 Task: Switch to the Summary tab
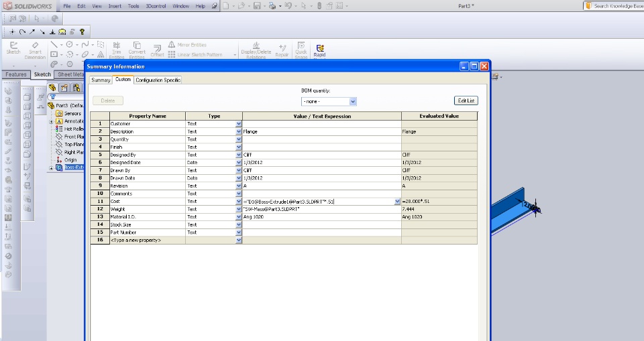point(101,80)
